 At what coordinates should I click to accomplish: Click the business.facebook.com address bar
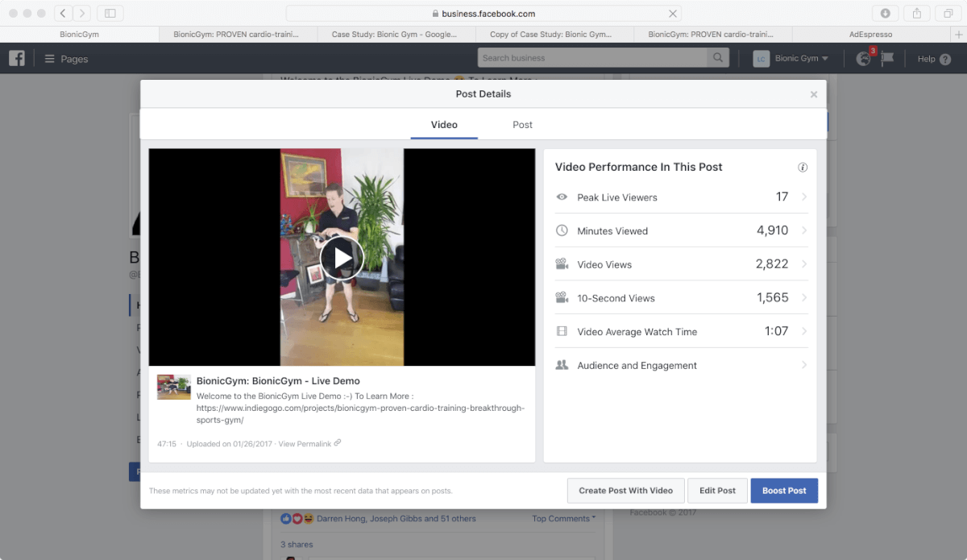click(x=483, y=14)
